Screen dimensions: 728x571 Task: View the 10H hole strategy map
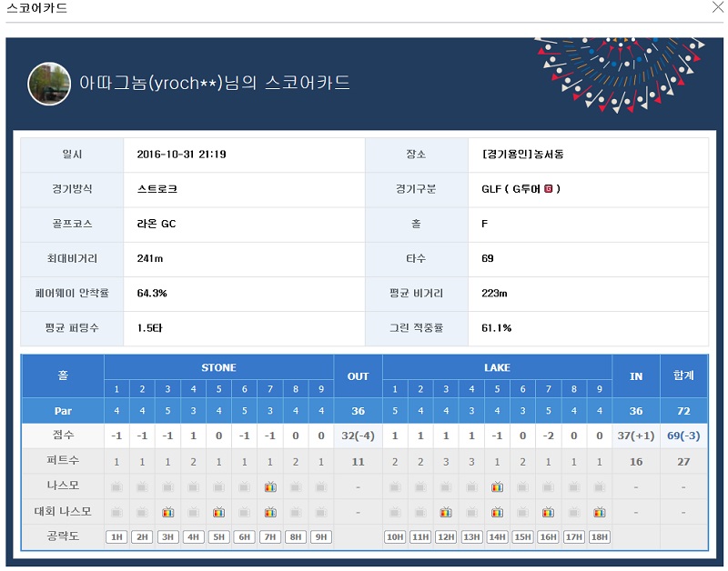point(395,536)
